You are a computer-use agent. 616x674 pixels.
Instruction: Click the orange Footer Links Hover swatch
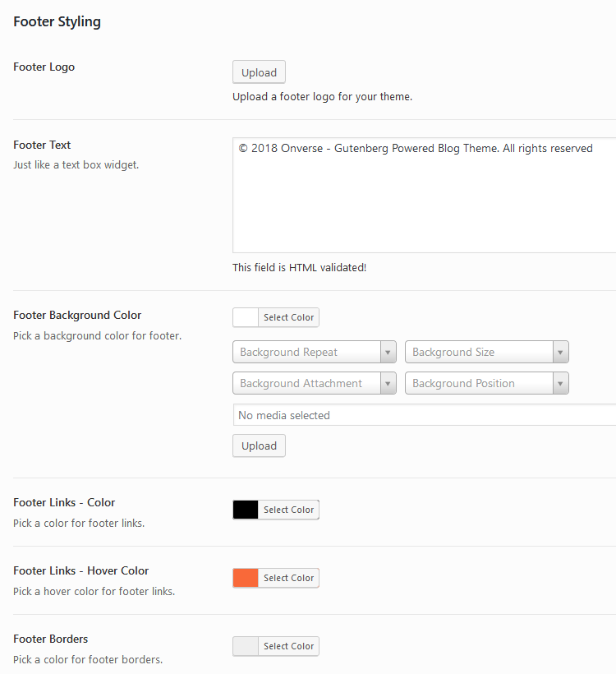coord(246,578)
